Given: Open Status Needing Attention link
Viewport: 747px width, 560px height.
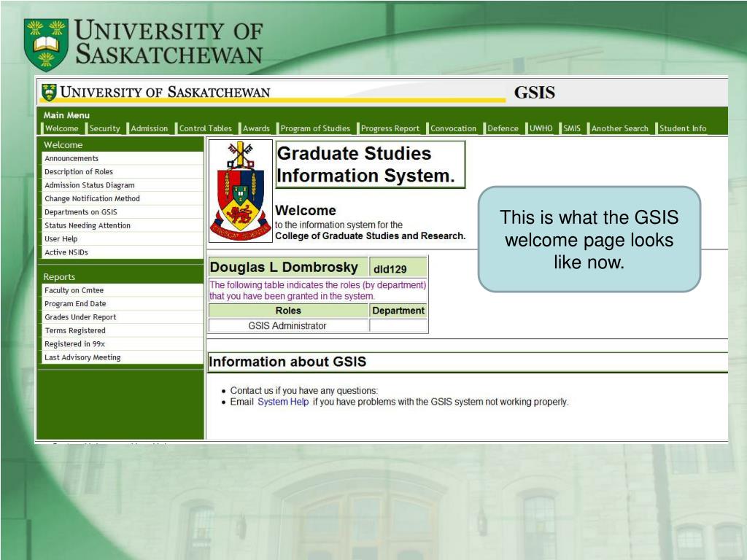Looking at the screenshot, I should [123, 226].
